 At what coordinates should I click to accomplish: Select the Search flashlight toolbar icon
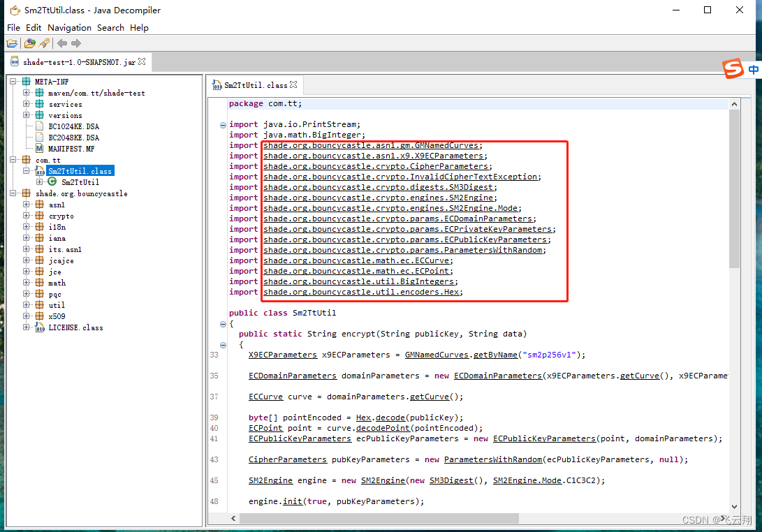43,43
